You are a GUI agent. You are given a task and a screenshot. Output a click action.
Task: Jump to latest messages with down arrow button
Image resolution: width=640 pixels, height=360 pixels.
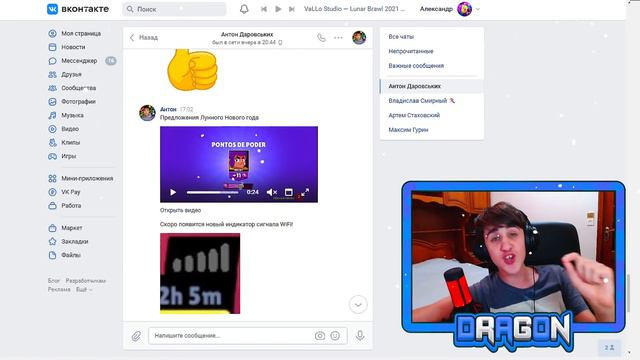click(x=358, y=304)
